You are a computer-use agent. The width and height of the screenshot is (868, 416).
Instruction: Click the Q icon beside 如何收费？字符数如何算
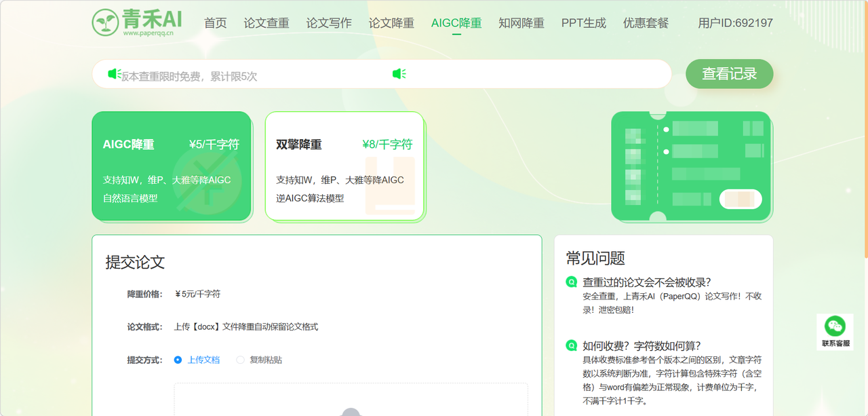point(571,345)
